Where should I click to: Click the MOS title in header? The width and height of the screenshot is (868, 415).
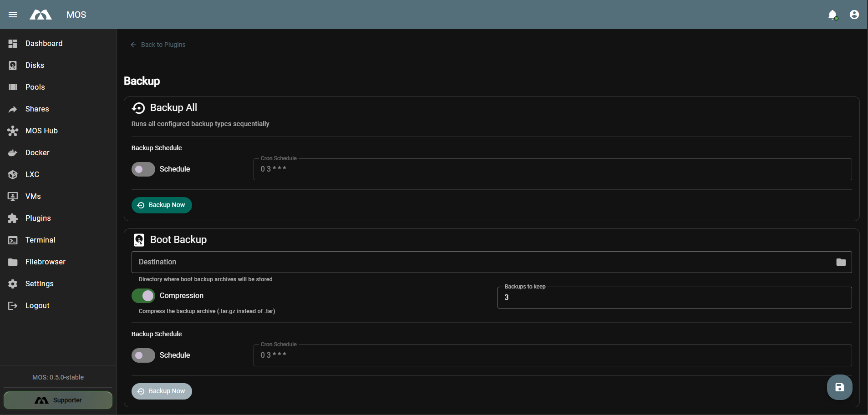[x=76, y=15]
